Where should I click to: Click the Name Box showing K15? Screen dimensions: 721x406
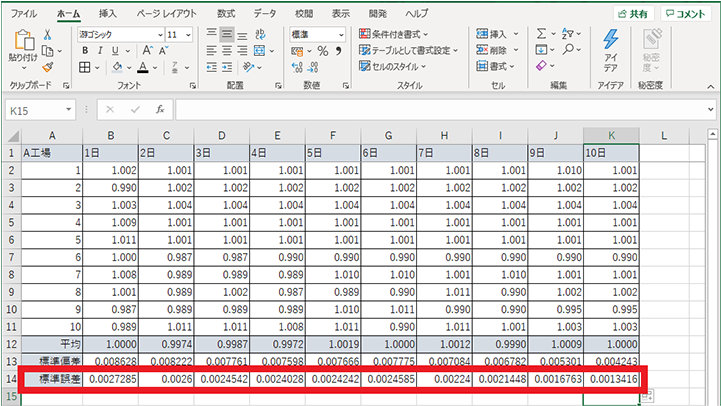[40, 110]
